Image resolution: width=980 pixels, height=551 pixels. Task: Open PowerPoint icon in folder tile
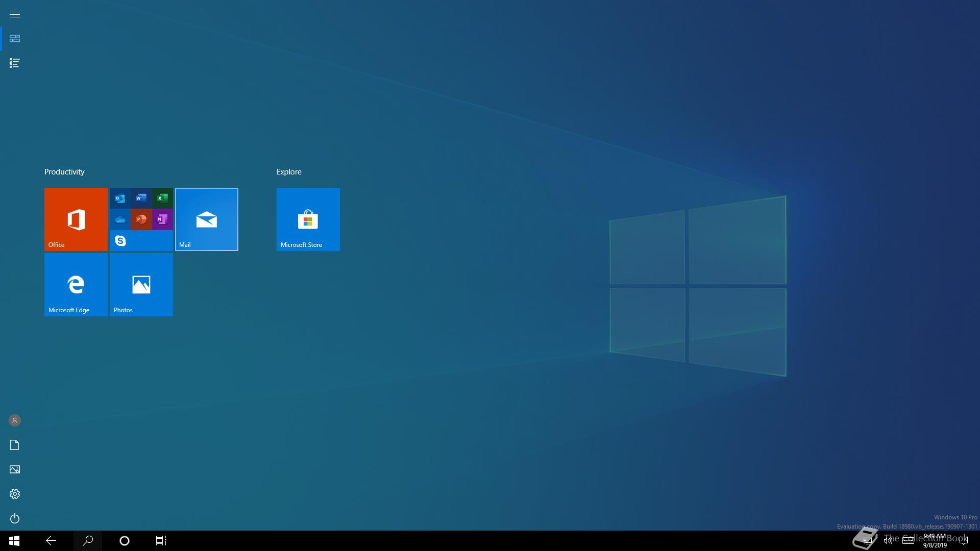(141, 219)
